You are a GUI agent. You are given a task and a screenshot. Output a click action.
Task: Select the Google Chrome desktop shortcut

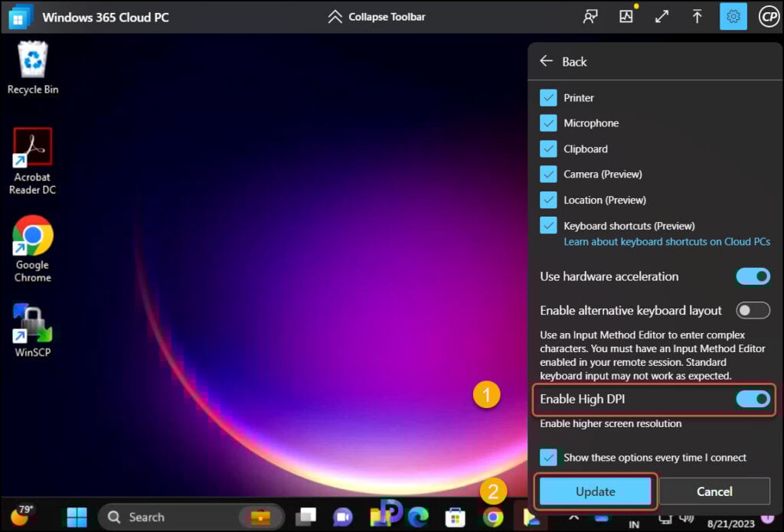[32, 249]
